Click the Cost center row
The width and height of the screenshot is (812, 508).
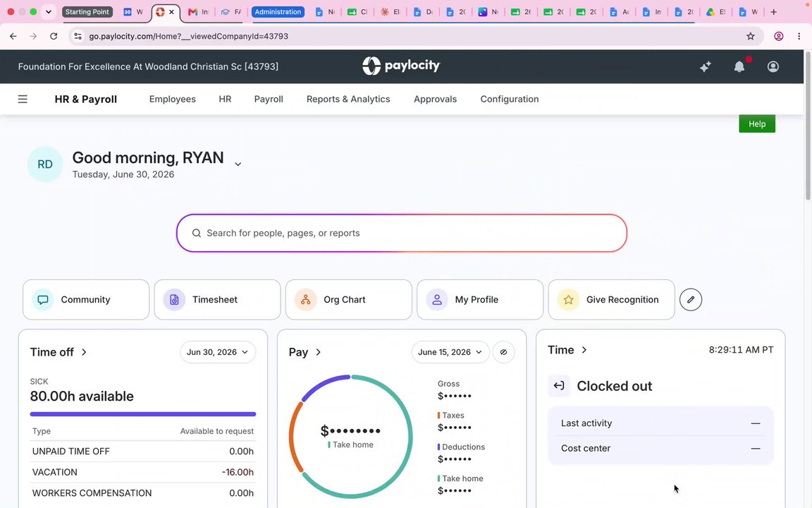coord(660,449)
